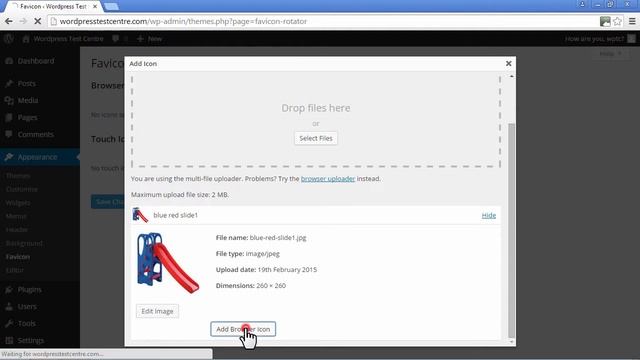
Task: Click the File type image/jpeg text
Action: coord(248,253)
